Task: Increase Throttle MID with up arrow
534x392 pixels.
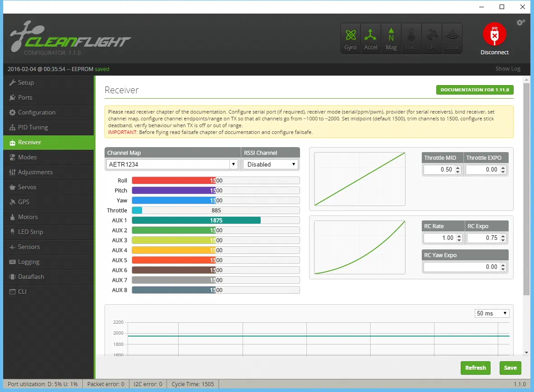Action: tap(458, 167)
